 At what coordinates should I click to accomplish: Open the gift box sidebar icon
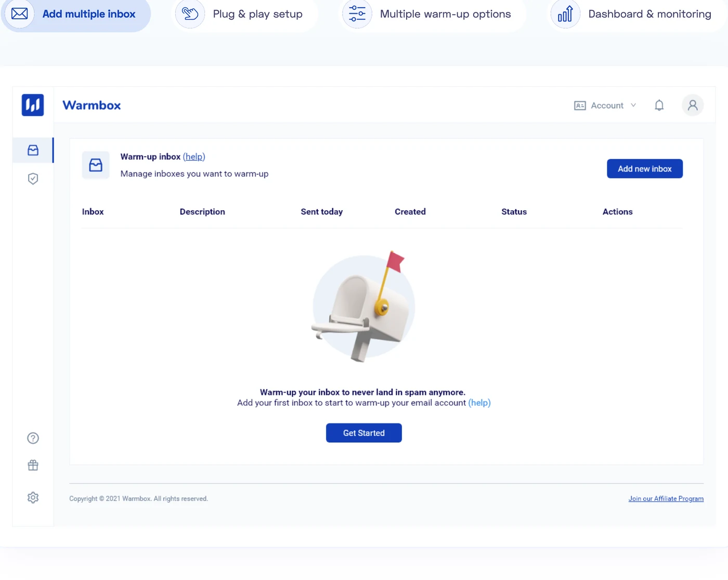click(x=33, y=466)
